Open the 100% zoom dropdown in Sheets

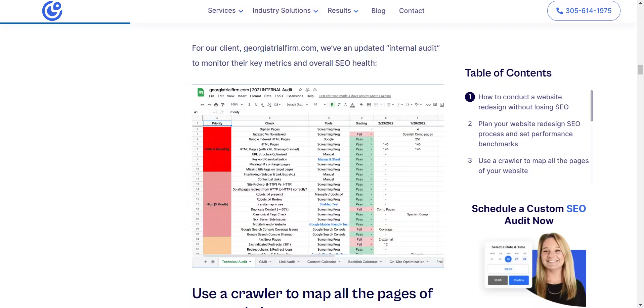click(237, 105)
